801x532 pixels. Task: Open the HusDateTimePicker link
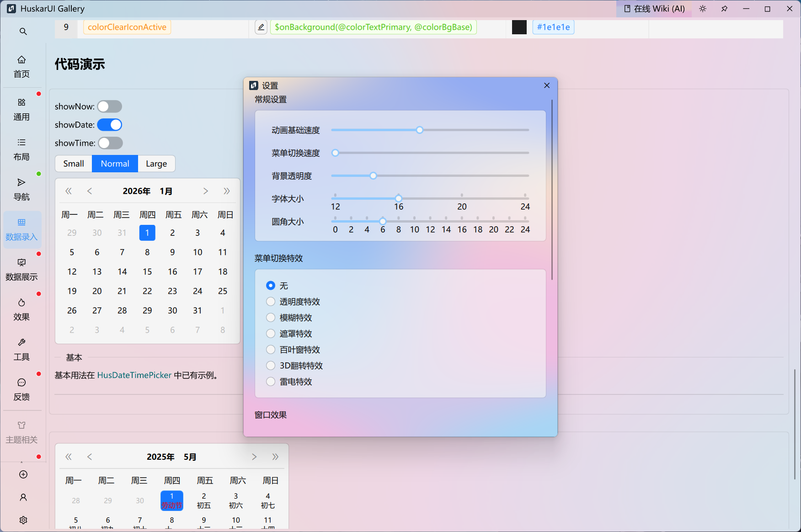coord(134,375)
